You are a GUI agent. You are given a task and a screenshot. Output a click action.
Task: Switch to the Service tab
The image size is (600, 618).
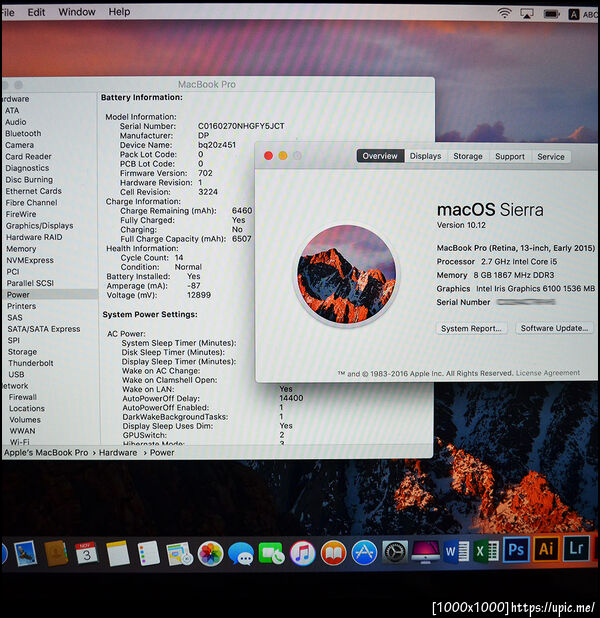pos(551,156)
